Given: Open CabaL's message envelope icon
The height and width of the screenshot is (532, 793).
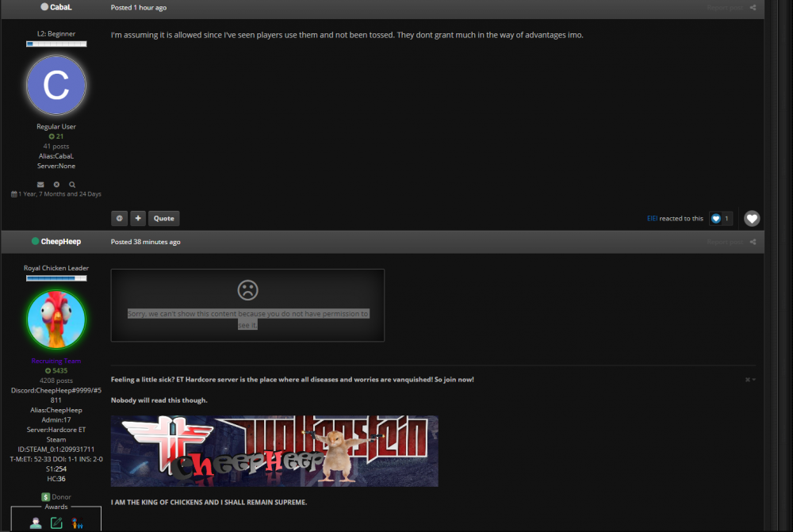Looking at the screenshot, I should pyautogui.click(x=40, y=185).
